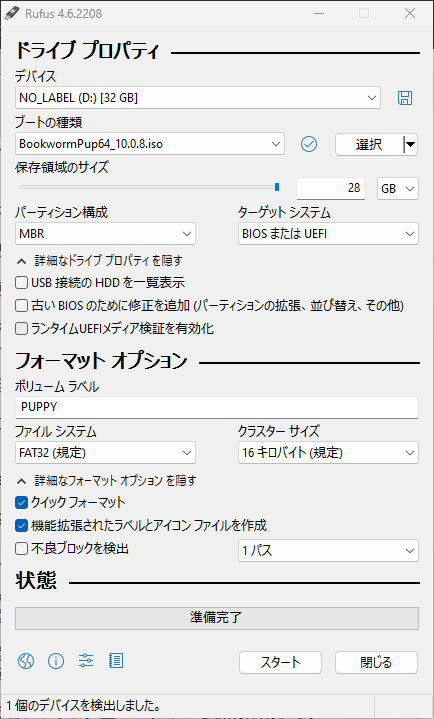Collapse 詳細なドライブ プロパティを隠す
This screenshot has height=719, width=434.
click(x=100, y=261)
